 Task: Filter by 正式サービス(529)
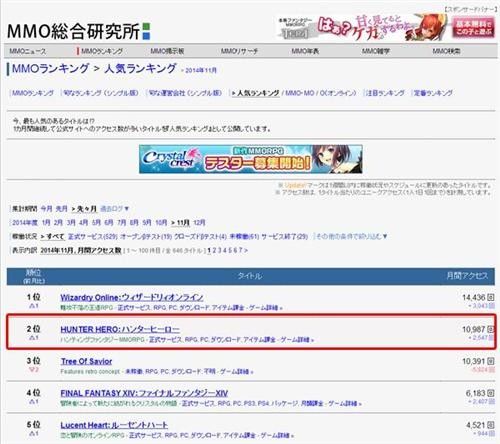tap(93, 237)
